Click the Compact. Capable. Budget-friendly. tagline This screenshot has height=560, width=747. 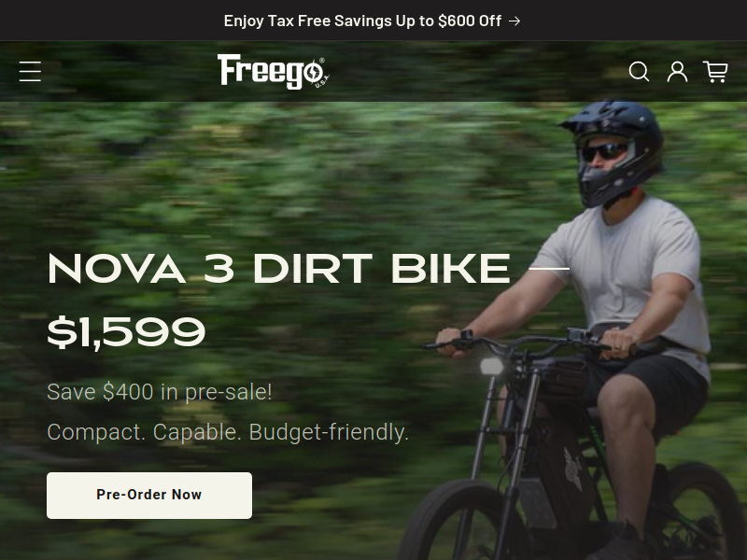[x=228, y=432]
